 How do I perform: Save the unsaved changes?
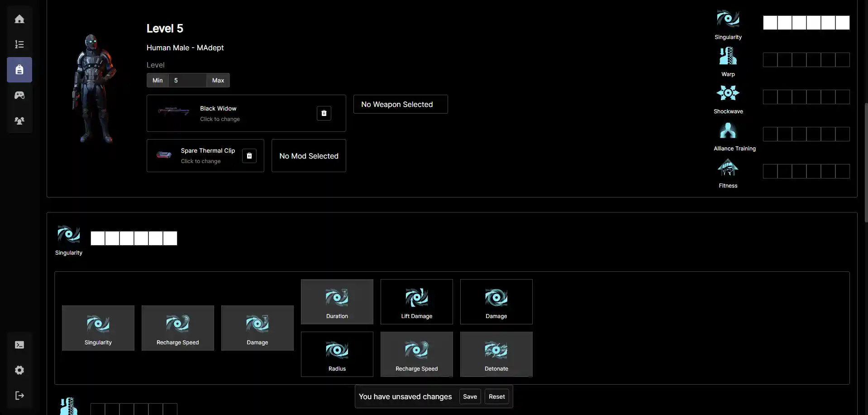470,397
